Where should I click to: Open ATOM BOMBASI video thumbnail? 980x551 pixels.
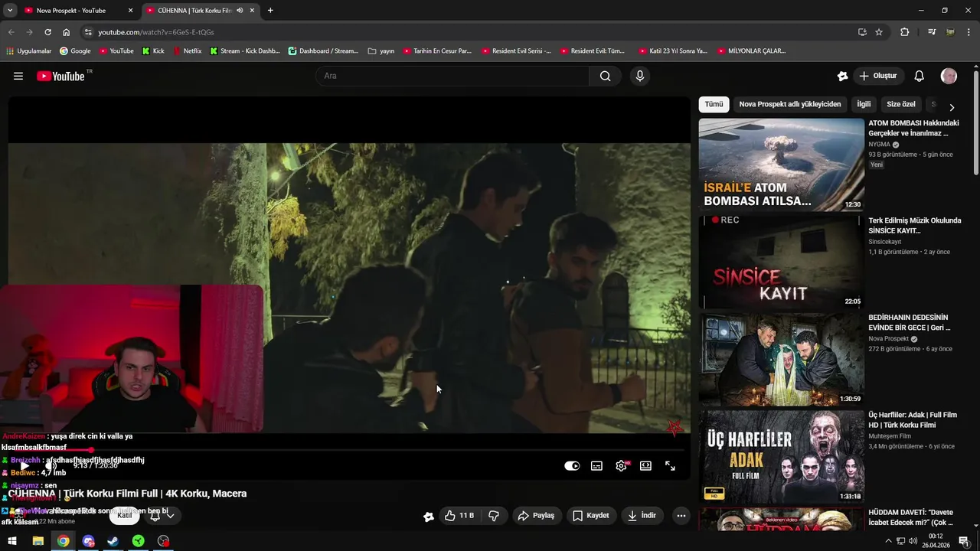pos(782,165)
